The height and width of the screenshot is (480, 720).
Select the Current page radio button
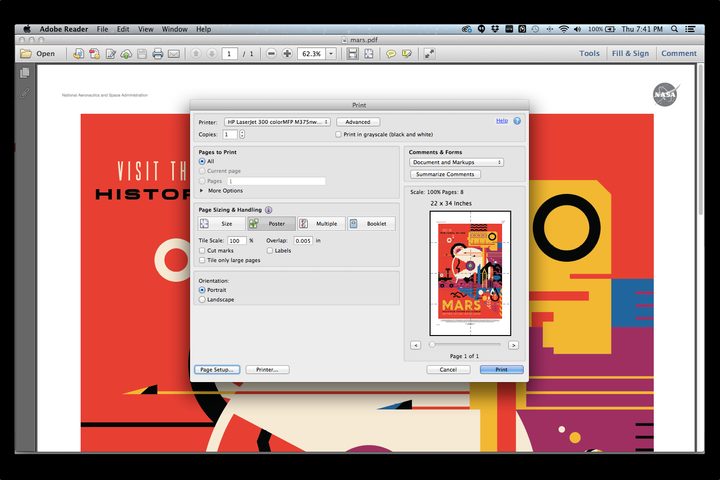coord(202,171)
